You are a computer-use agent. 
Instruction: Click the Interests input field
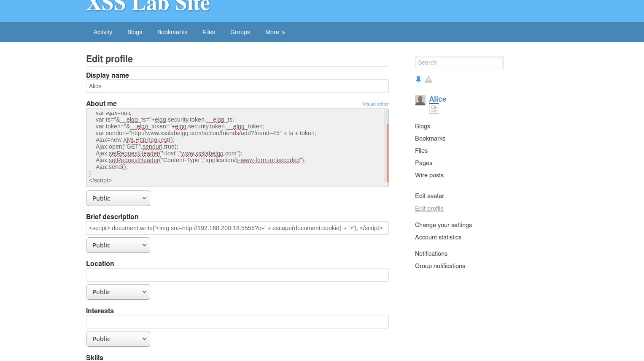pos(237,322)
